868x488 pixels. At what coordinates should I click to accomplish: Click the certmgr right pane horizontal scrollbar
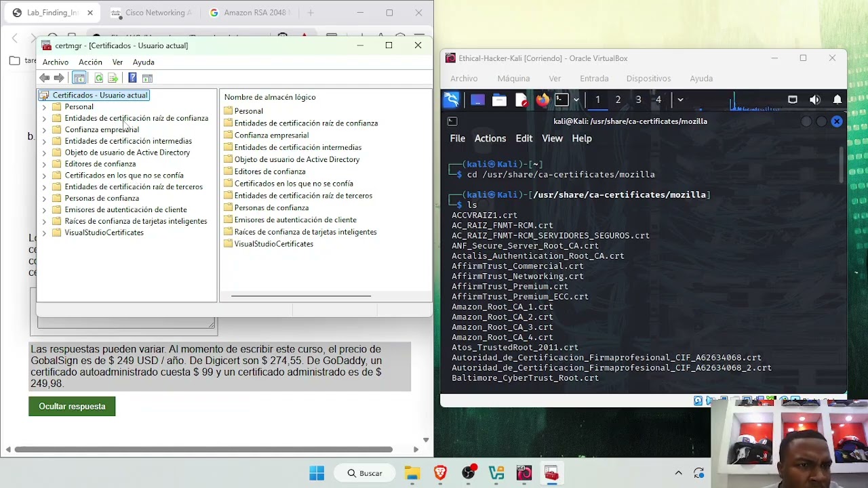tap(300, 296)
